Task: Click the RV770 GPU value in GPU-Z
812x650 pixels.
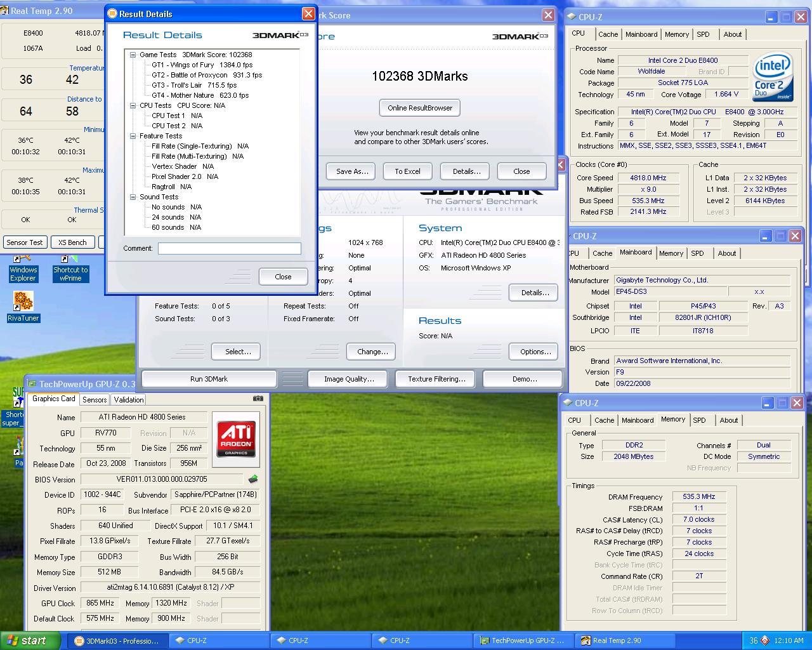Action: (106, 433)
